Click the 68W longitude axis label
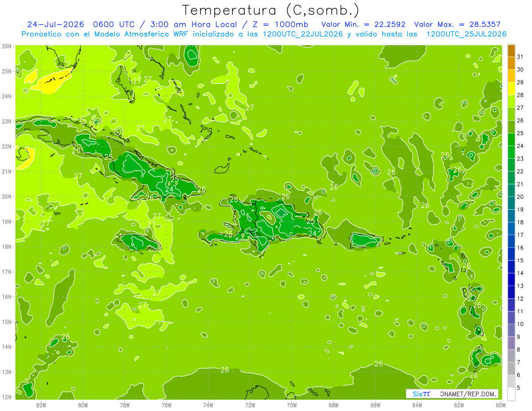The height and width of the screenshot is (411, 532). [x=333, y=404]
